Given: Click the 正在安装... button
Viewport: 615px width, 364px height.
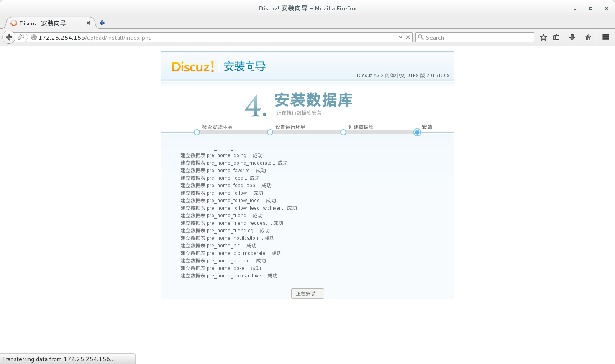Looking at the screenshot, I should [x=307, y=294].
